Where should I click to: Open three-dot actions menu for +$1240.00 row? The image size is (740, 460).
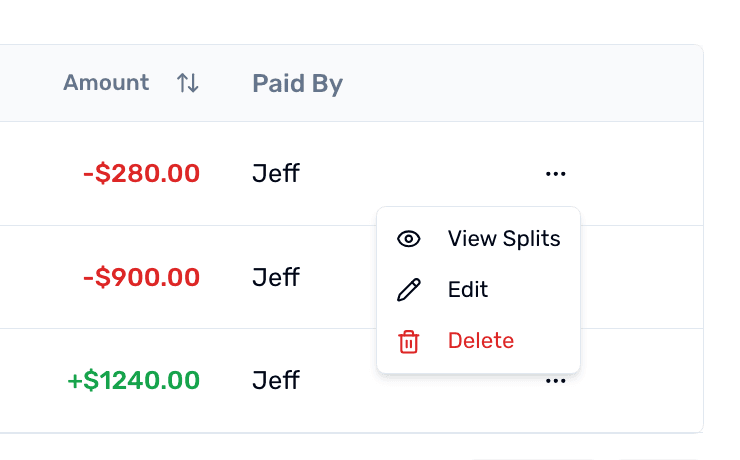[556, 381]
